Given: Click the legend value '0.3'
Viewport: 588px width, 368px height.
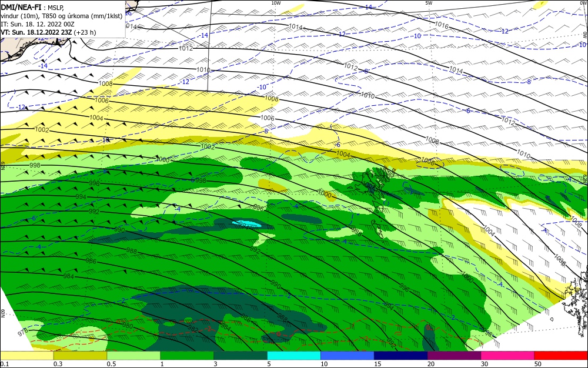Looking at the screenshot, I should point(58,364).
